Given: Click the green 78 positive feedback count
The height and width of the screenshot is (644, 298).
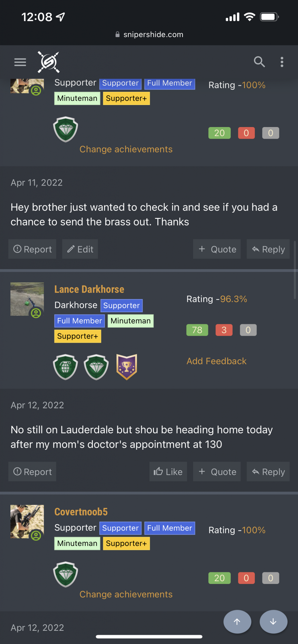Looking at the screenshot, I should click(197, 330).
